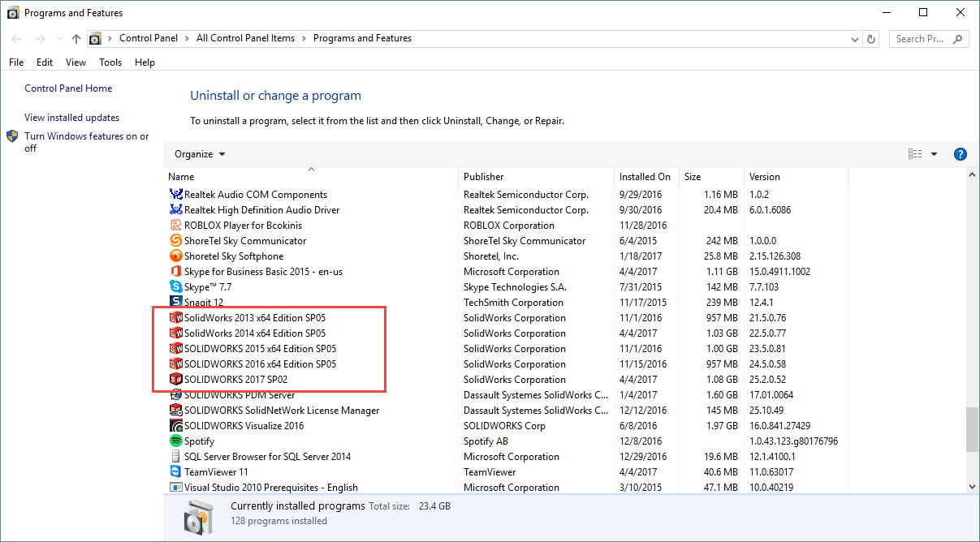Click the SOLIDWORKS 2016 program icon

coord(176,364)
